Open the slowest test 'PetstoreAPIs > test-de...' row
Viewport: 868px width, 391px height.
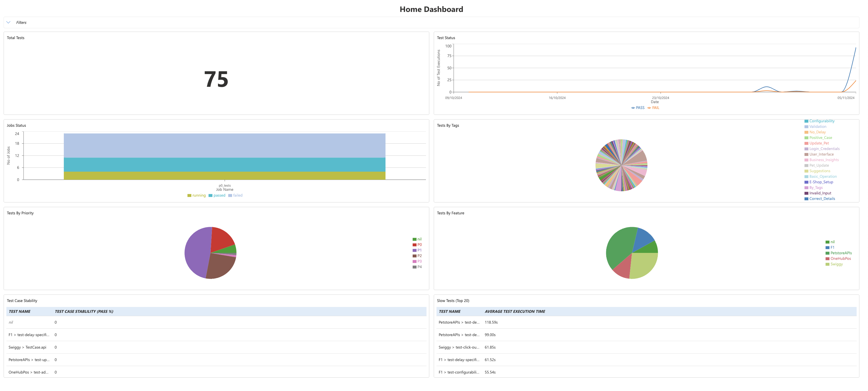459,322
